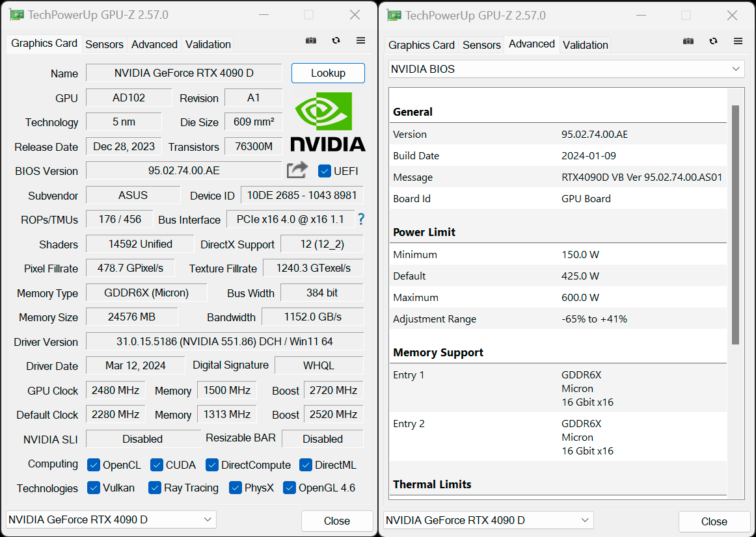Click the screenshot camera icon in right window
Image resolution: width=756 pixels, height=537 pixels.
688,41
